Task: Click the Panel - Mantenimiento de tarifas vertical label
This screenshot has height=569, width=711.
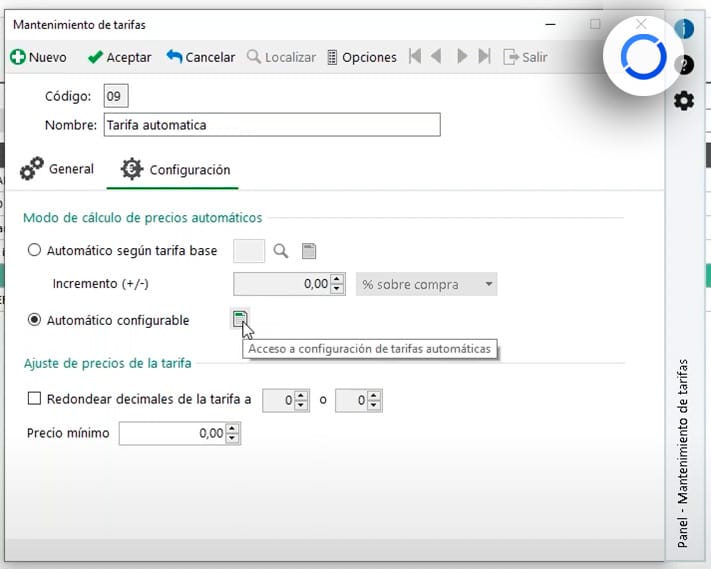Action: [x=682, y=453]
